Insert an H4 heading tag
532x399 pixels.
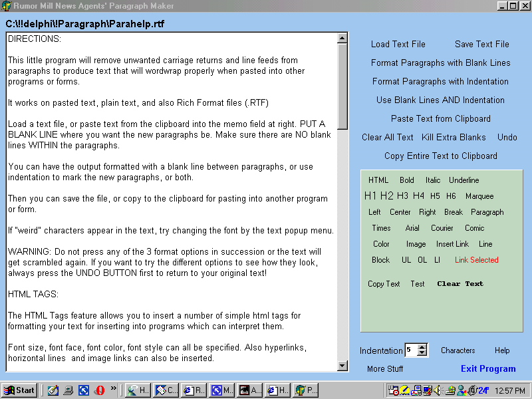pyautogui.click(x=418, y=196)
